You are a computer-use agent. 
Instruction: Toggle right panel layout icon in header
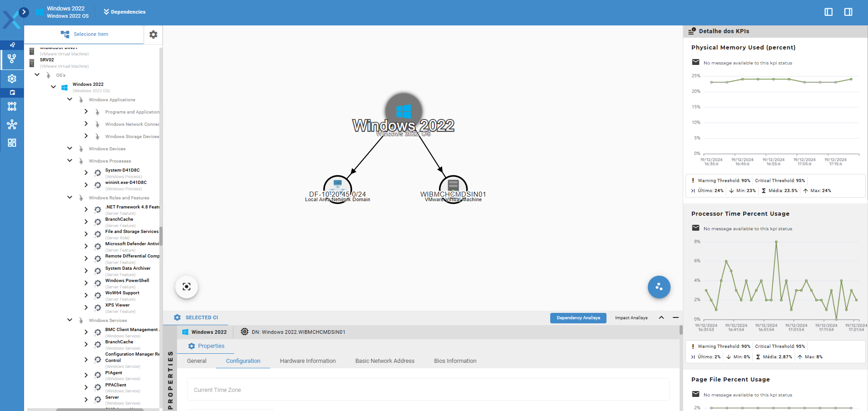click(x=848, y=12)
